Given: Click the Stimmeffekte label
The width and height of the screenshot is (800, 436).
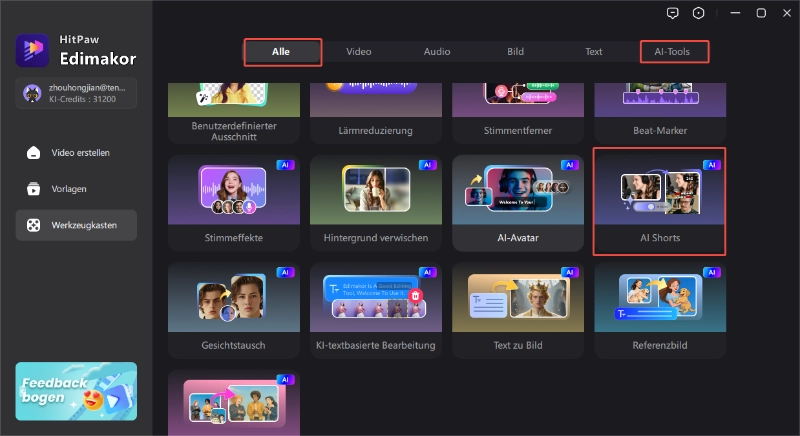Looking at the screenshot, I should point(234,238).
